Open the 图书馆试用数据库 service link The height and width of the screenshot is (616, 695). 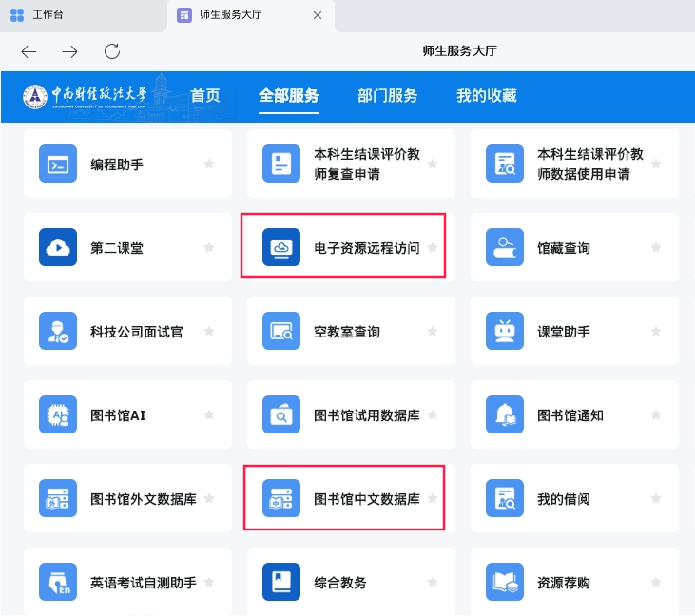[367, 415]
